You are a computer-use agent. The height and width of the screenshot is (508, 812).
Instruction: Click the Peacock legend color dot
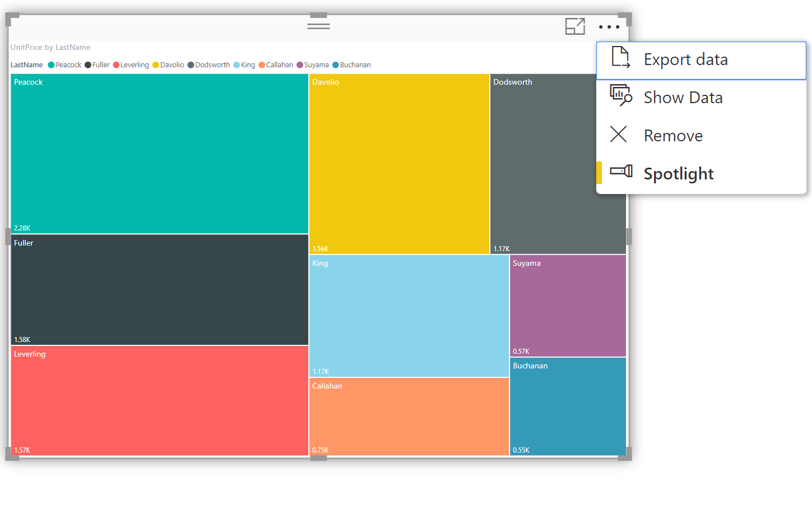click(x=50, y=64)
